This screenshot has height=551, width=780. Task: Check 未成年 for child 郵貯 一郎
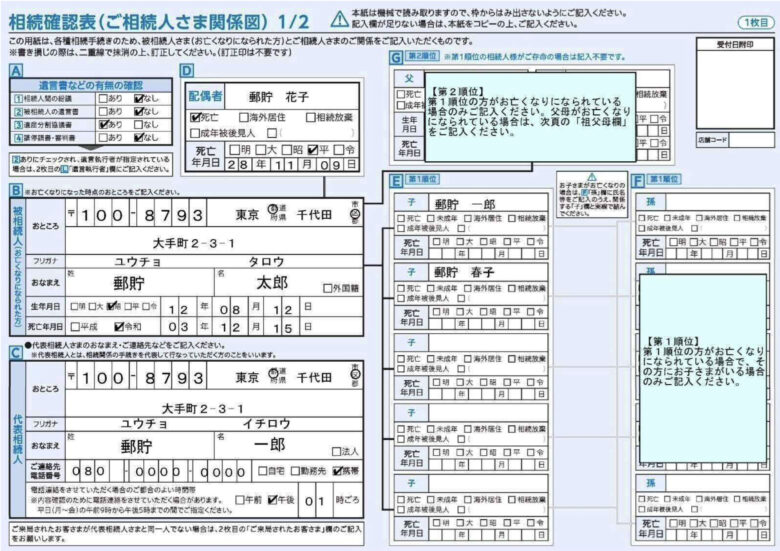click(431, 218)
